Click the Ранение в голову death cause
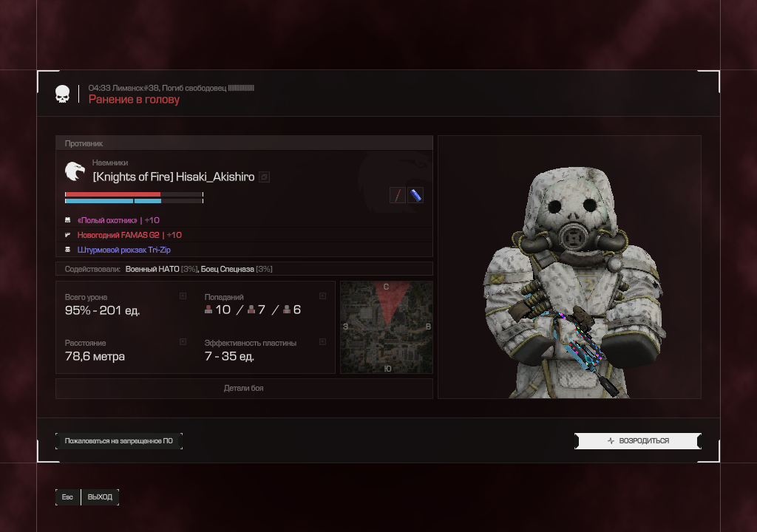Image resolution: width=757 pixels, height=532 pixels. point(134,100)
